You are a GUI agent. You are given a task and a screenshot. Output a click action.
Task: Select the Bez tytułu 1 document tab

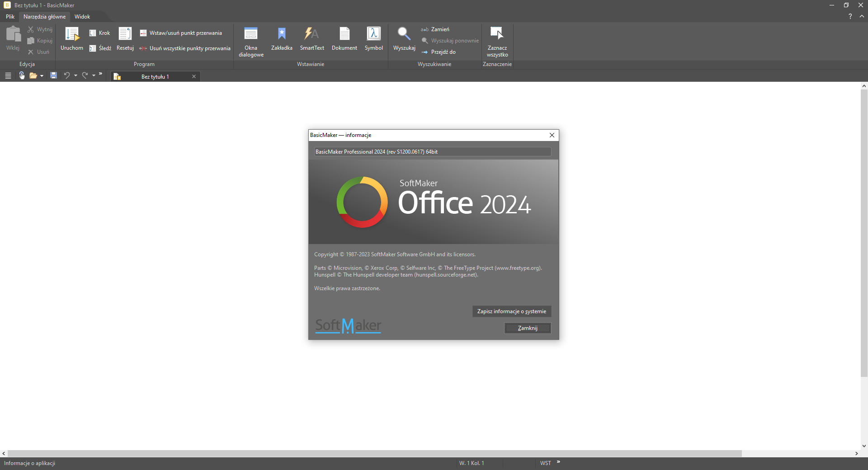pyautogui.click(x=155, y=77)
